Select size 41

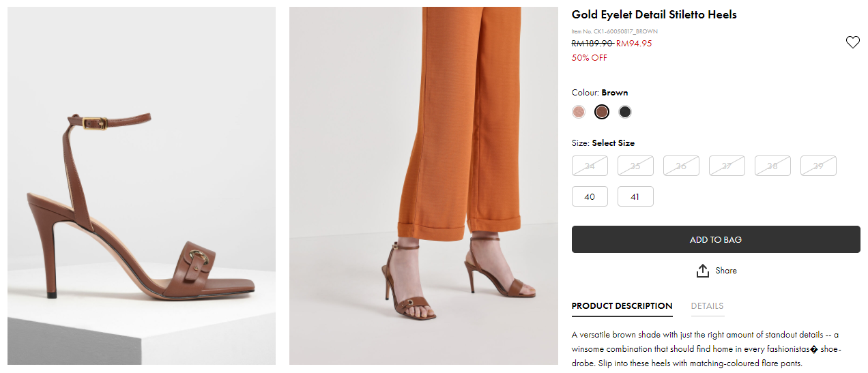tap(635, 196)
